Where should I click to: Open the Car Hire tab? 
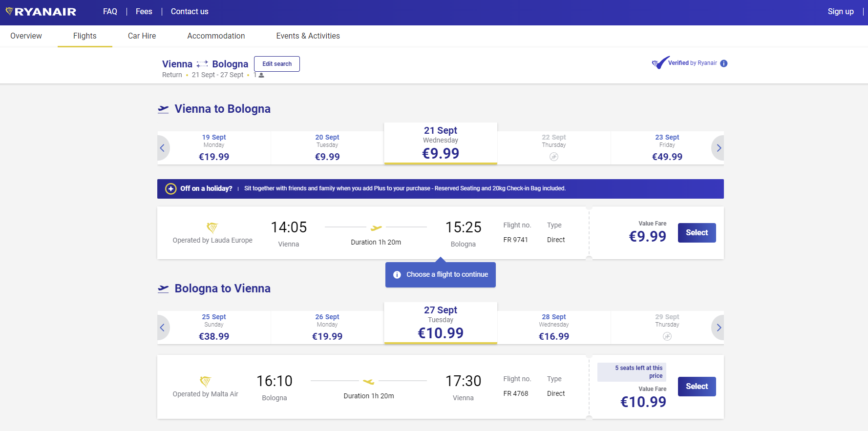click(142, 36)
